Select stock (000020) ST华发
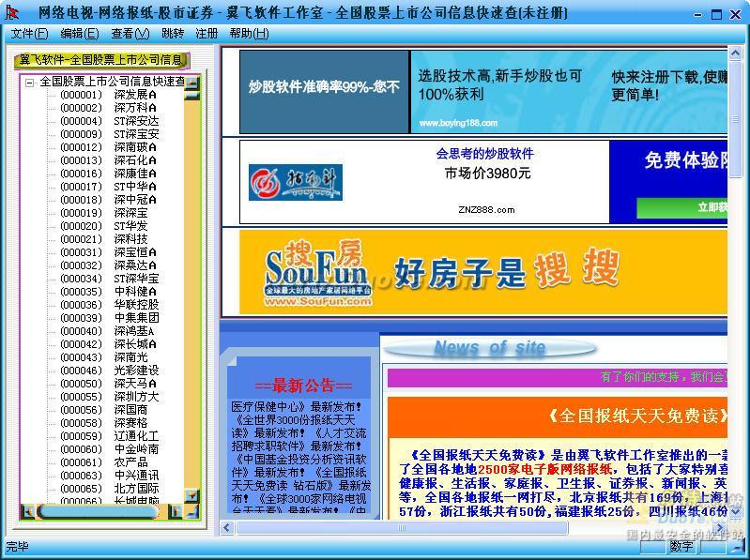The image size is (750, 560). click(x=104, y=226)
